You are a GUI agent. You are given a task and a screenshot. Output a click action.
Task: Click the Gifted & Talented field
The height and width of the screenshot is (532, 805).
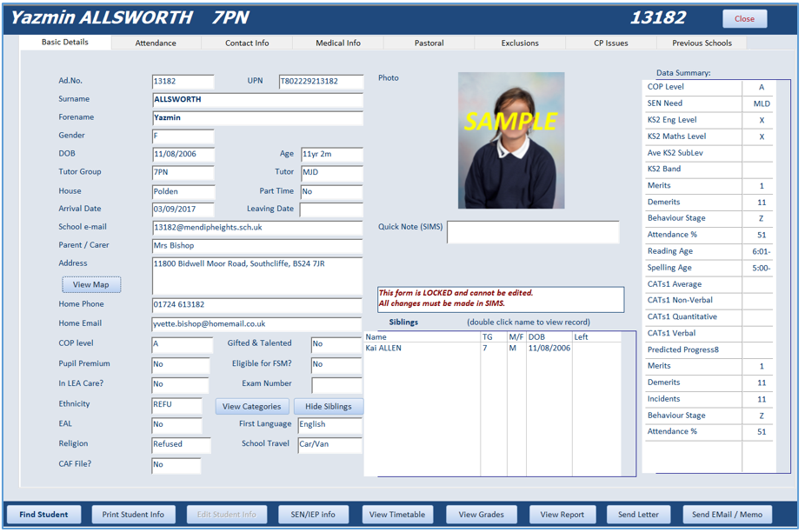tap(337, 344)
